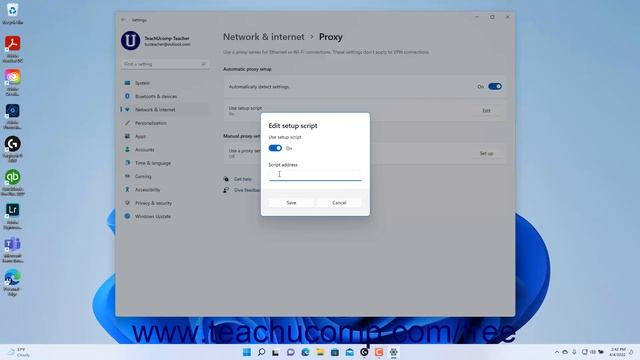Open File Explorer on taskbar
Viewport: 640px width, 360px height.
click(x=320, y=352)
